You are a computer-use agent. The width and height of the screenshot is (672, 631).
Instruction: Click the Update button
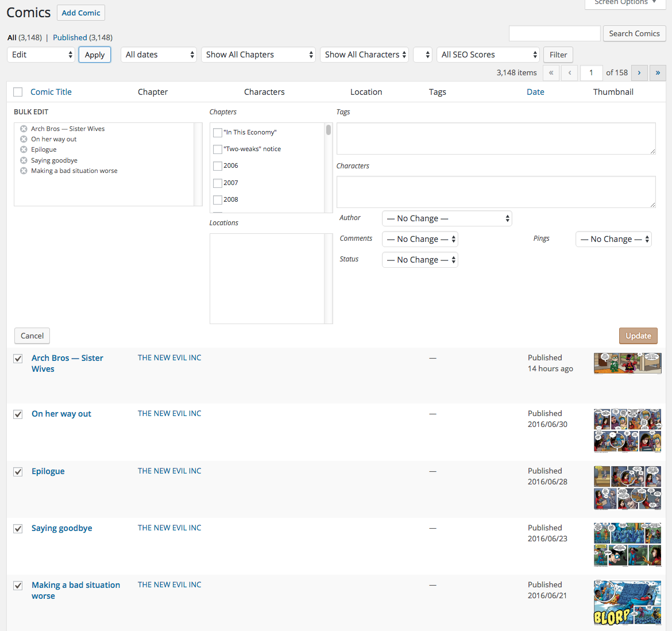point(638,336)
